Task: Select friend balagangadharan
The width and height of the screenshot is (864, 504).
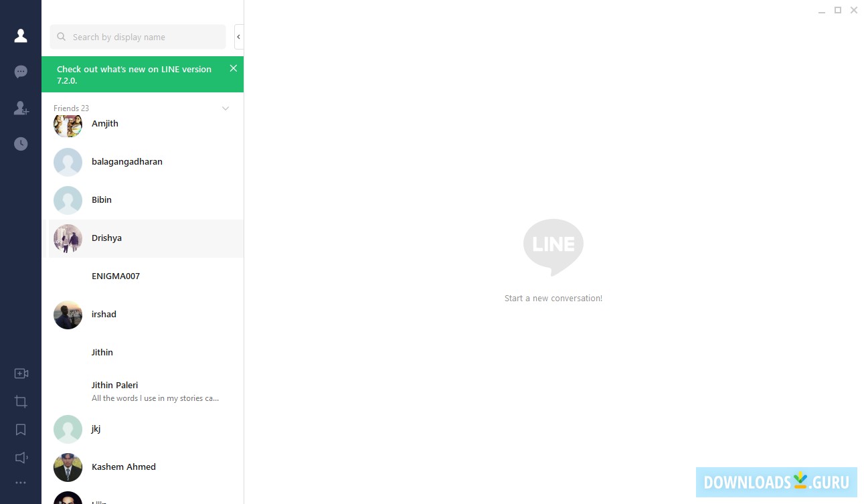Action: coord(143,162)
